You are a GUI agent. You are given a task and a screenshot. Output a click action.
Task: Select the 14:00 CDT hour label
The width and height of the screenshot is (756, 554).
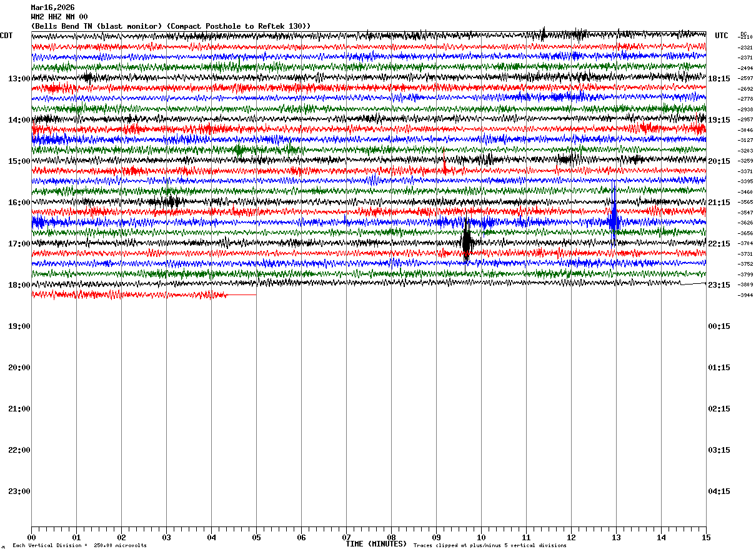pyautogui.click(x=19, y=120)
